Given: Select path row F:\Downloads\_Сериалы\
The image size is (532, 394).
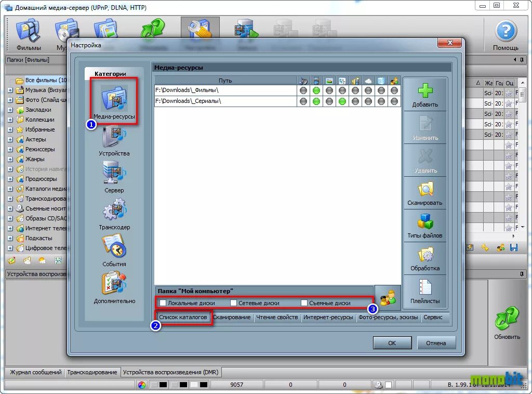Looking at the screenshot, I should coord(225,101).
